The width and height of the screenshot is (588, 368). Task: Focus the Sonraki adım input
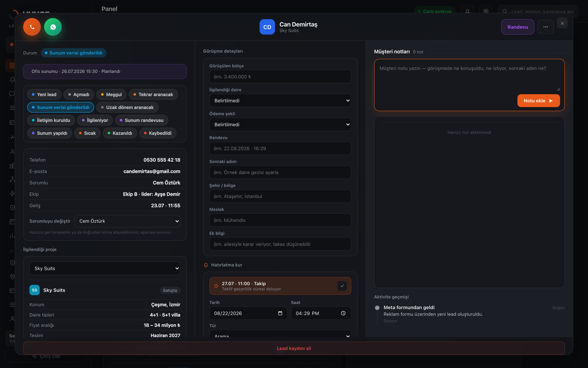(280, 172)
